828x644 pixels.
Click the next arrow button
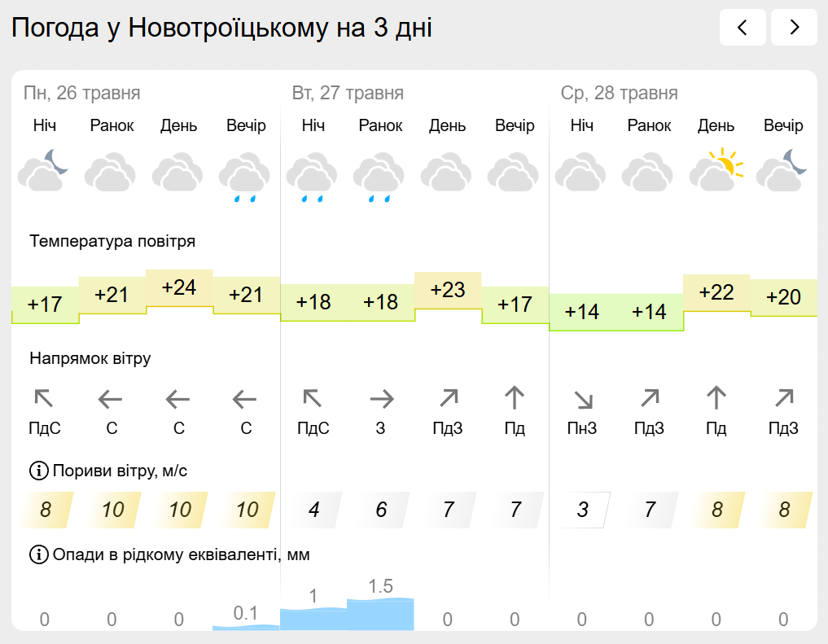coord(794,27)
